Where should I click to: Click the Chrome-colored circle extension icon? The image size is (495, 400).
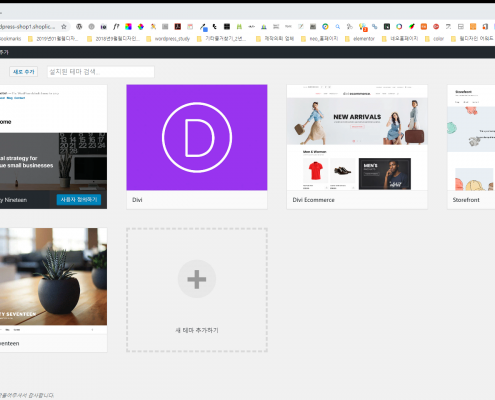pos(325,27)
